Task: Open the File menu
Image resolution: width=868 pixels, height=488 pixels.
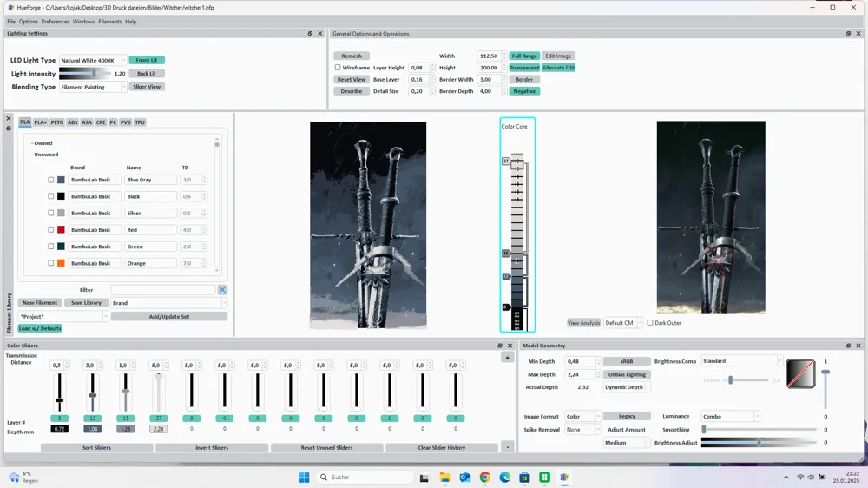Action: (x=11, y=22)
